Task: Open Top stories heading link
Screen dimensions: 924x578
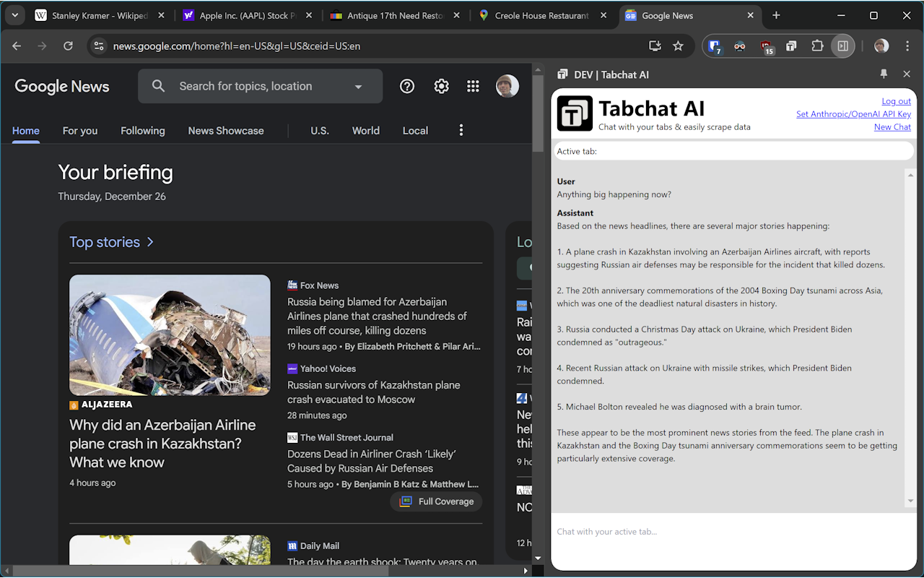Action: [112, 242]
